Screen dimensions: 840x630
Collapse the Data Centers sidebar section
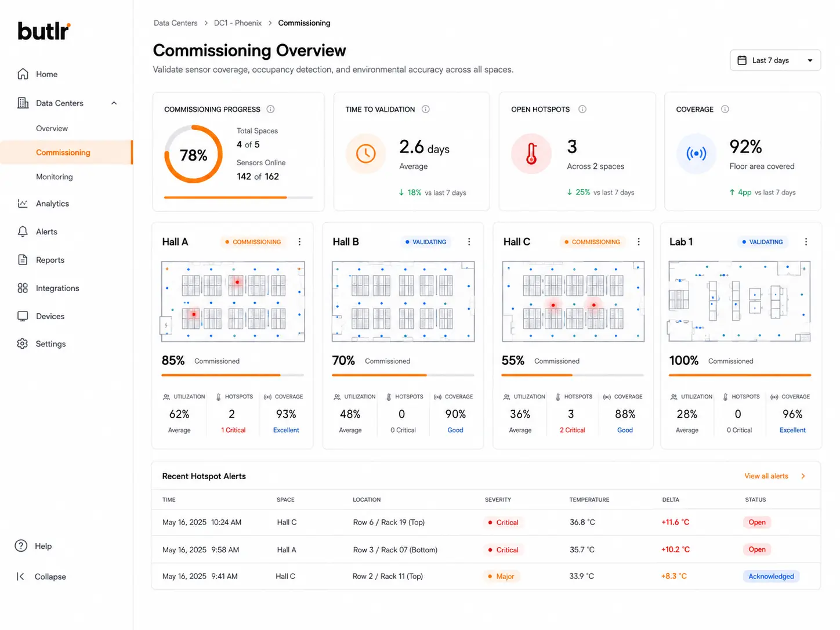coord(114,103)
